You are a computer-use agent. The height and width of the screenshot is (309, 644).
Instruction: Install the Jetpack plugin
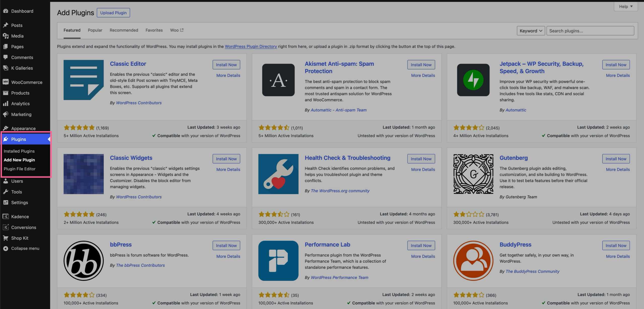(616, 65)
